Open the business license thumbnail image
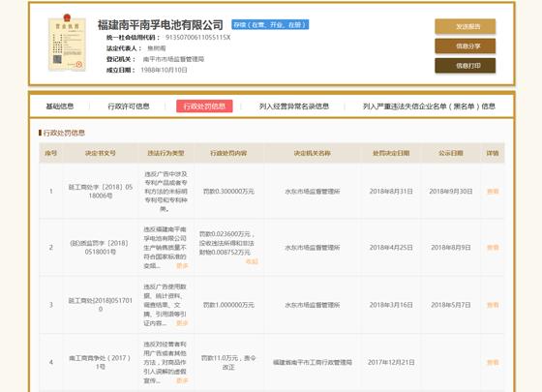 pyautogui.click(x=67, y=43)
